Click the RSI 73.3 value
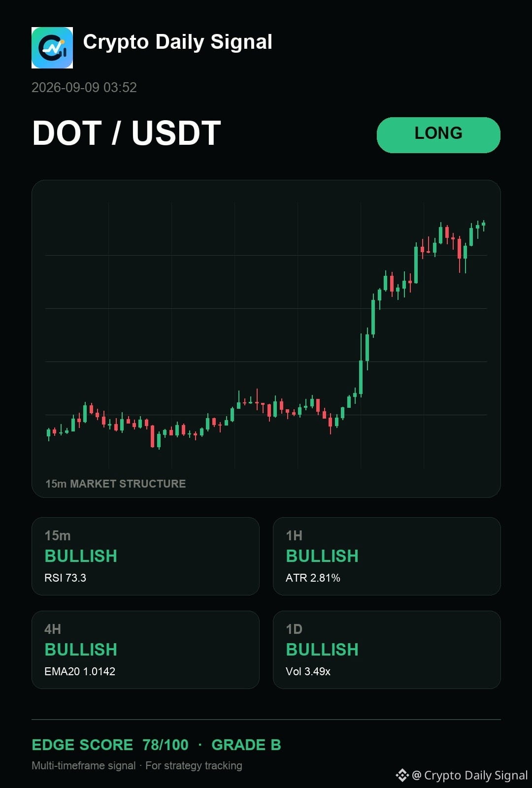This screenshot has height=788, width=532. [66, 578]
